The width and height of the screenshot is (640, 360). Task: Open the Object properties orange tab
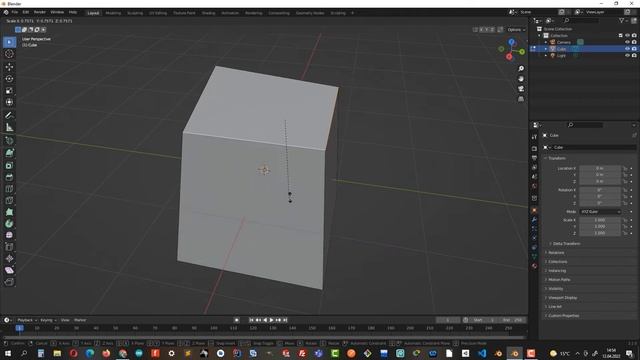click(534, 210)
